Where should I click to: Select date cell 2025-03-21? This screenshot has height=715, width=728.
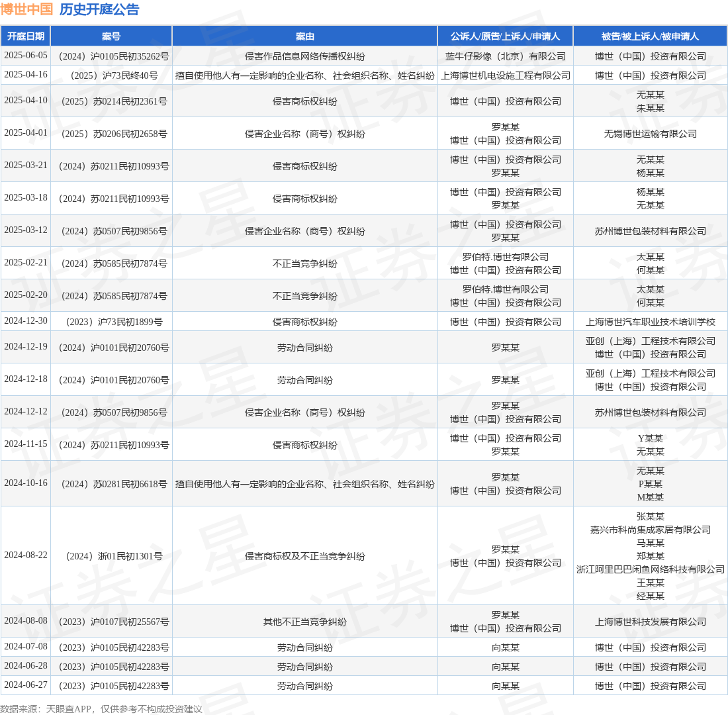[26, 166]
